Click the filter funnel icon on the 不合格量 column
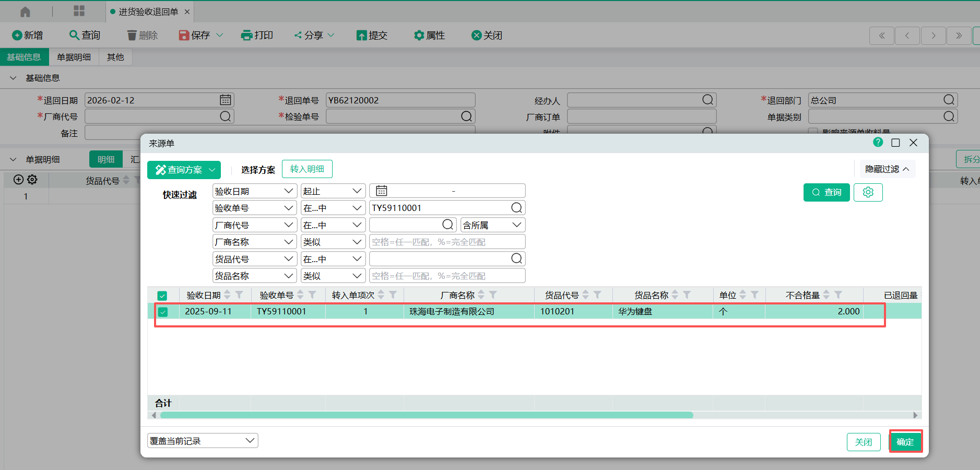This screenshot has width=980, height=470. 838,295
